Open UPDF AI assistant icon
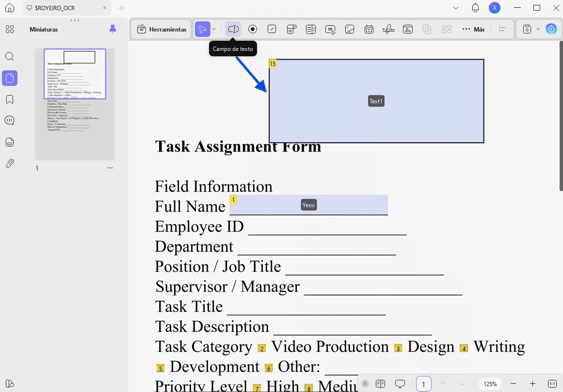Screen dimensions: 563x392 (551, 29)
